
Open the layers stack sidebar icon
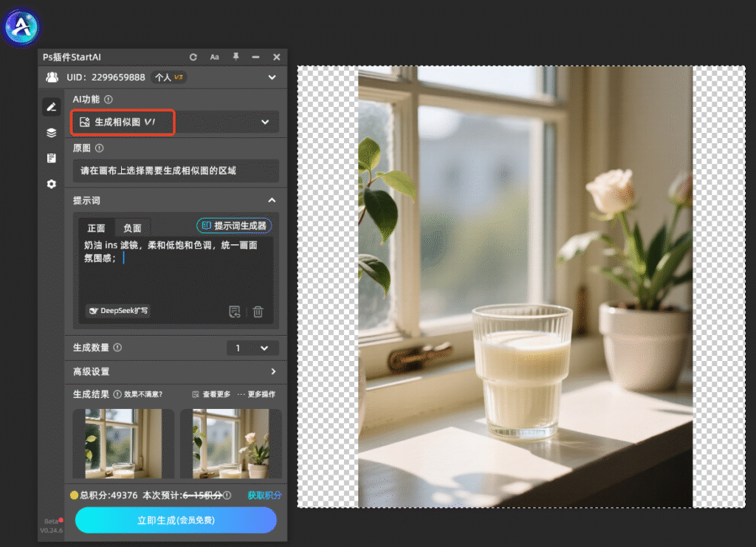click(x=52, y=133)
